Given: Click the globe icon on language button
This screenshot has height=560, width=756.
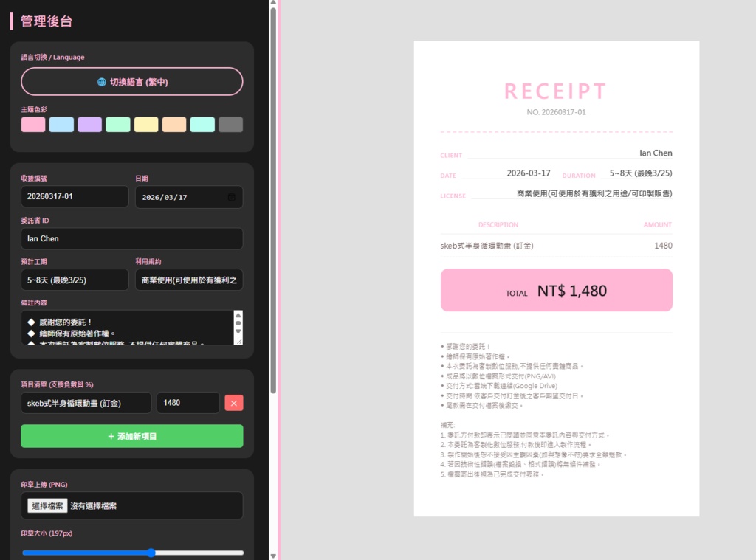Looking at the screenshot, I should click(x=102, y=82).
